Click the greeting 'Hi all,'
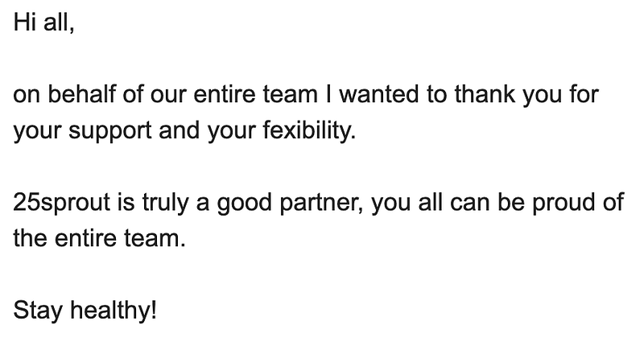 [43, 22]
